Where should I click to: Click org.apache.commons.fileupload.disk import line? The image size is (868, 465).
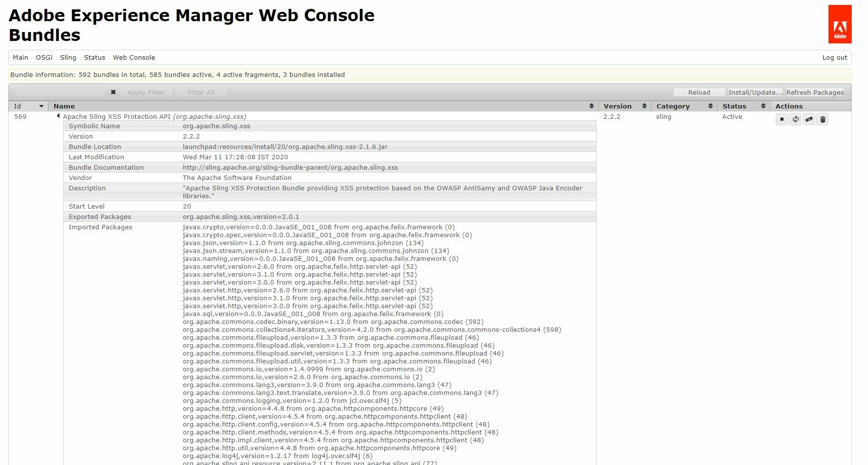point(339,346)
